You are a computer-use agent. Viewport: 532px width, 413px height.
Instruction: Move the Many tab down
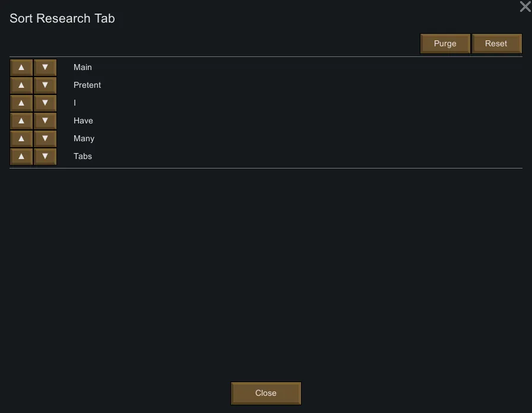45,139
